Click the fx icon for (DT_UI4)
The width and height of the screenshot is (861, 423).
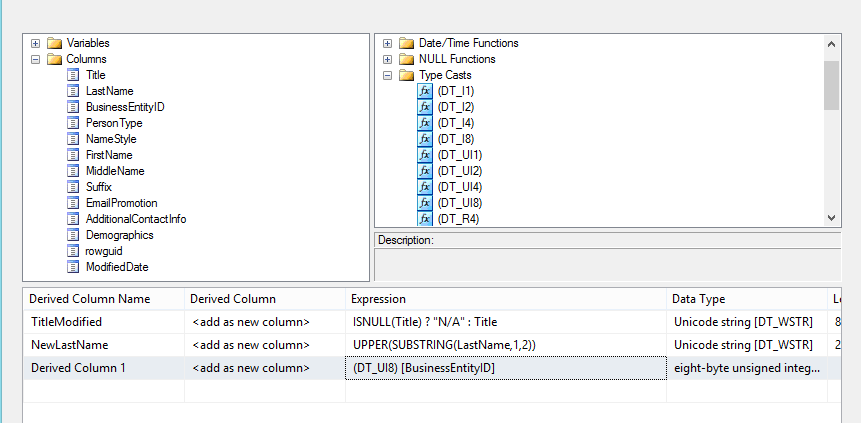[x=425, y=187]
